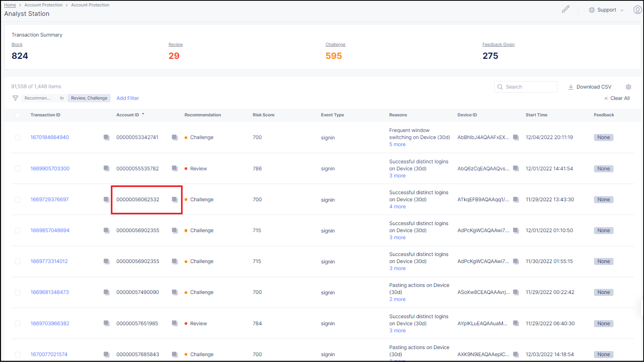Click into the Search input field
This screenshot has width=644, height=362.
526,87
